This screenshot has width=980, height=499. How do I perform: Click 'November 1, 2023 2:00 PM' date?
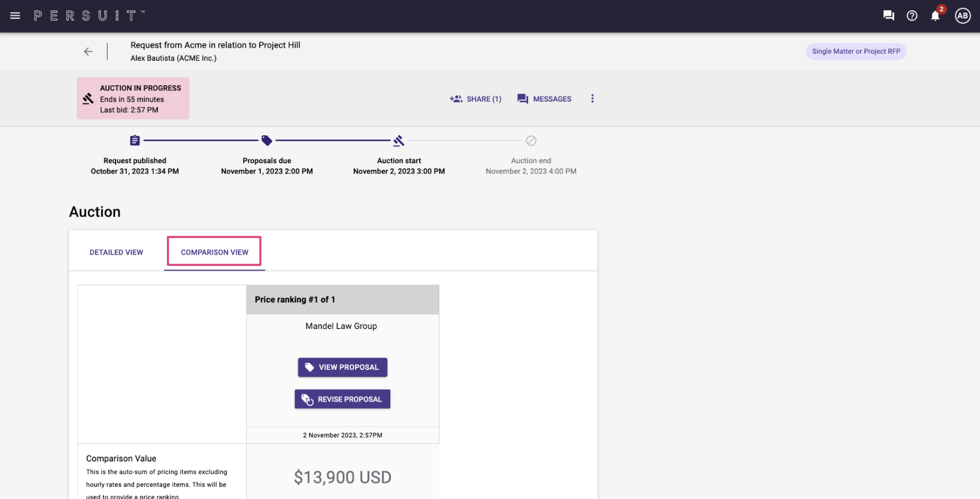[267, 171]
